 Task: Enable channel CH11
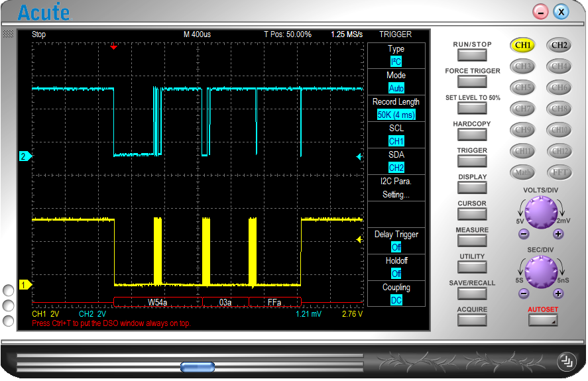[x=523, y=151]
